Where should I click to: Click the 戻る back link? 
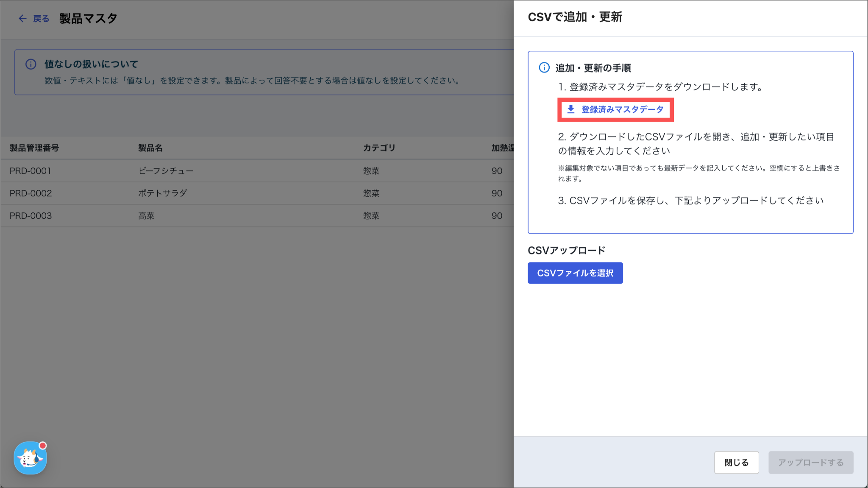[x=41, y=19]
